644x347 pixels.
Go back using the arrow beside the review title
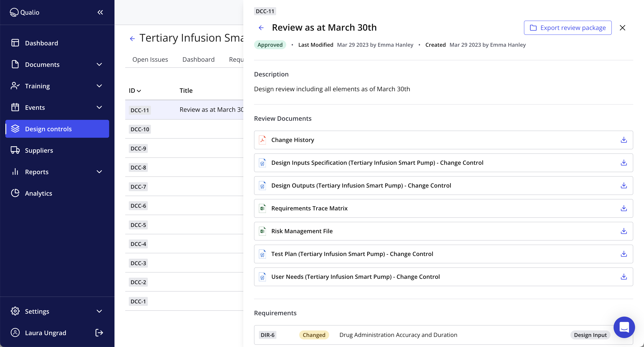[261, 28]
